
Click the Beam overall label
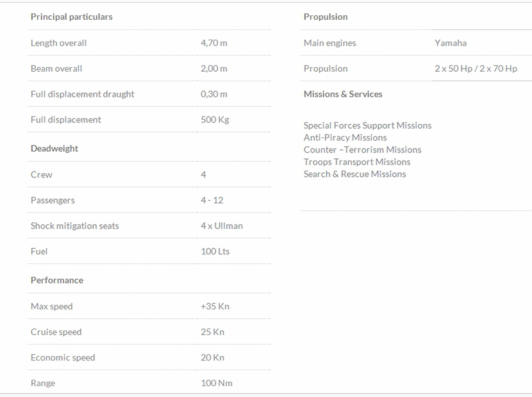56,69
